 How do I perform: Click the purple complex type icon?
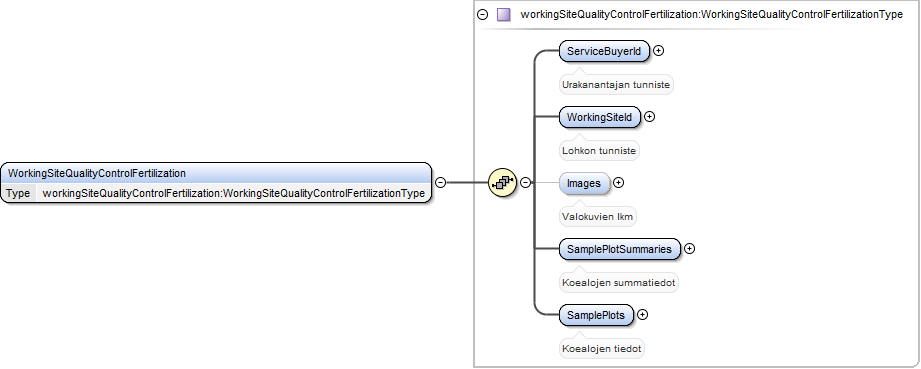(x=503, y=15)
